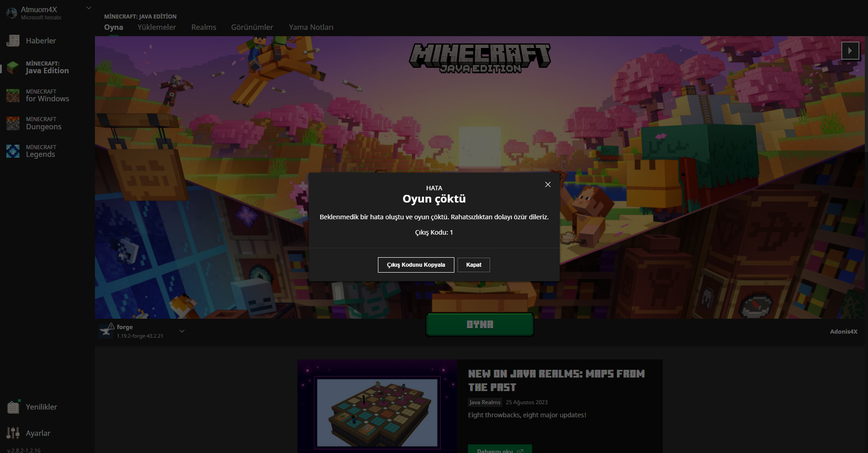Click the Çıkış Kodunu Kopyala button
The height and width of the screenshot is (453, 868).
tap(416, 265)
